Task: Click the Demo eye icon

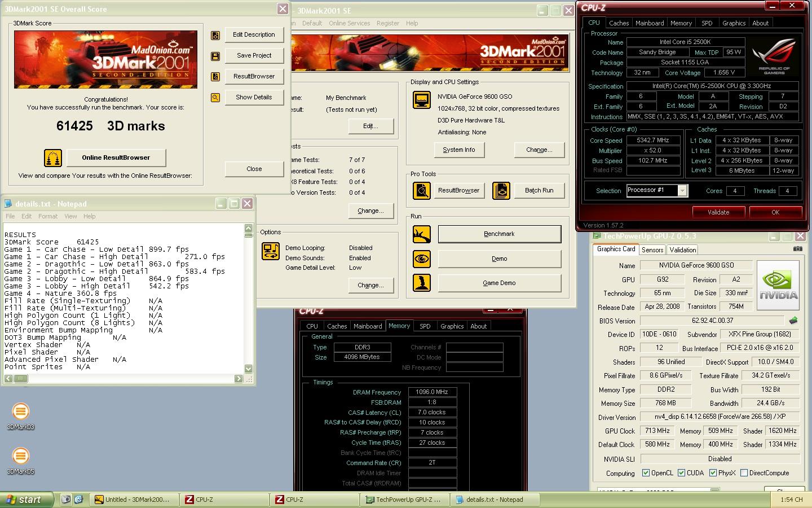Action: click(x=421, y=259)
